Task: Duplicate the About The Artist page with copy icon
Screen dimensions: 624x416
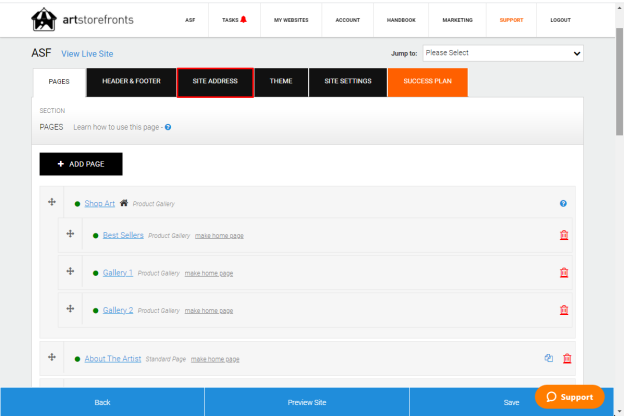Action: (x=549, y=358)
